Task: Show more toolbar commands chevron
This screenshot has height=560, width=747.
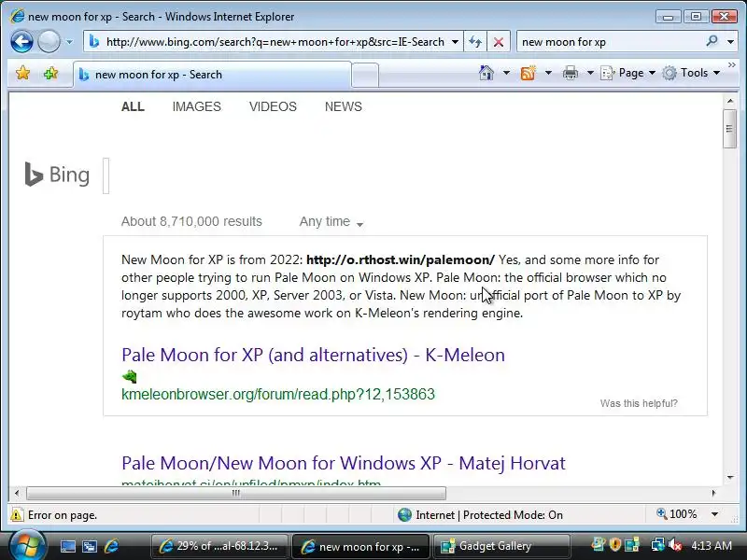Action: (732, 64)
